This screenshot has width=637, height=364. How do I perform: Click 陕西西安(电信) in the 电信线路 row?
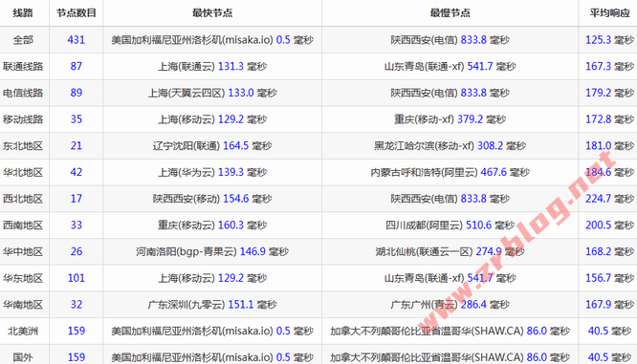pos(424,93)
